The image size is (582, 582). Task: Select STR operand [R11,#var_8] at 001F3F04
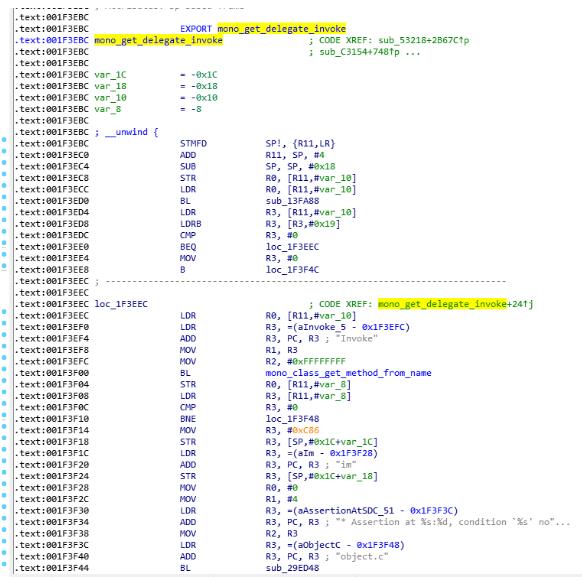pyautogui.click(x=319, y=385)
